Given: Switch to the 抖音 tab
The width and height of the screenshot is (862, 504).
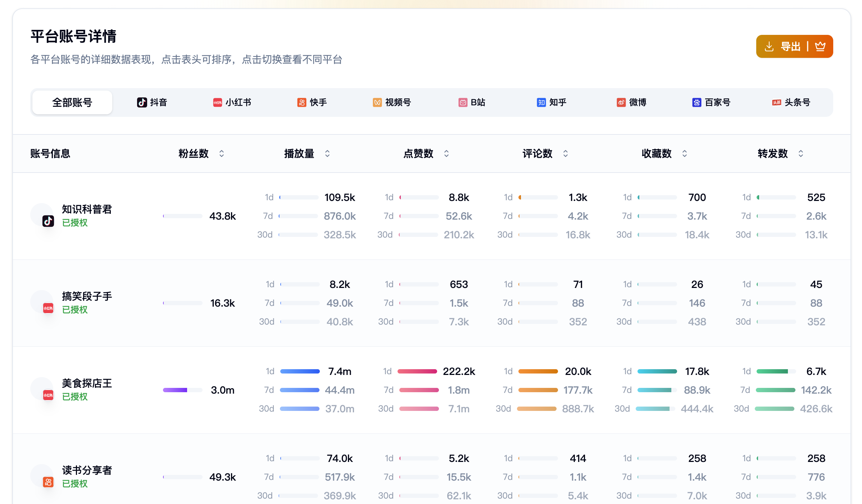Looking at the screenshot, I should tap(152, 102).
